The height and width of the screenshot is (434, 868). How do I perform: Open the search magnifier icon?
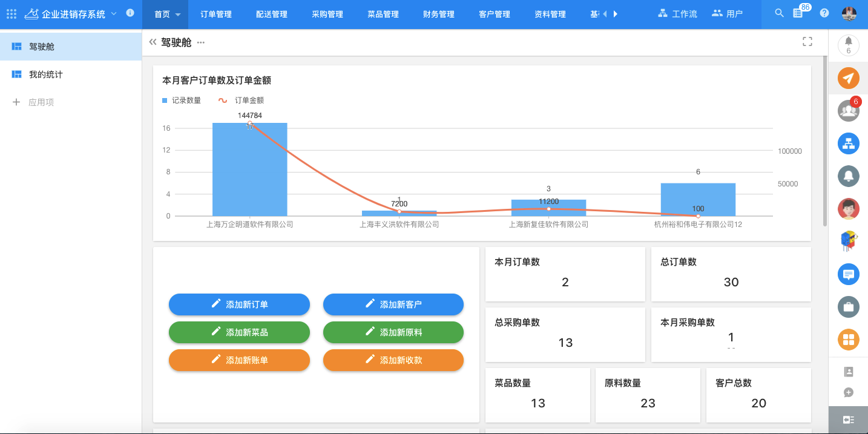pyautogui.click(x=779, y=13)
